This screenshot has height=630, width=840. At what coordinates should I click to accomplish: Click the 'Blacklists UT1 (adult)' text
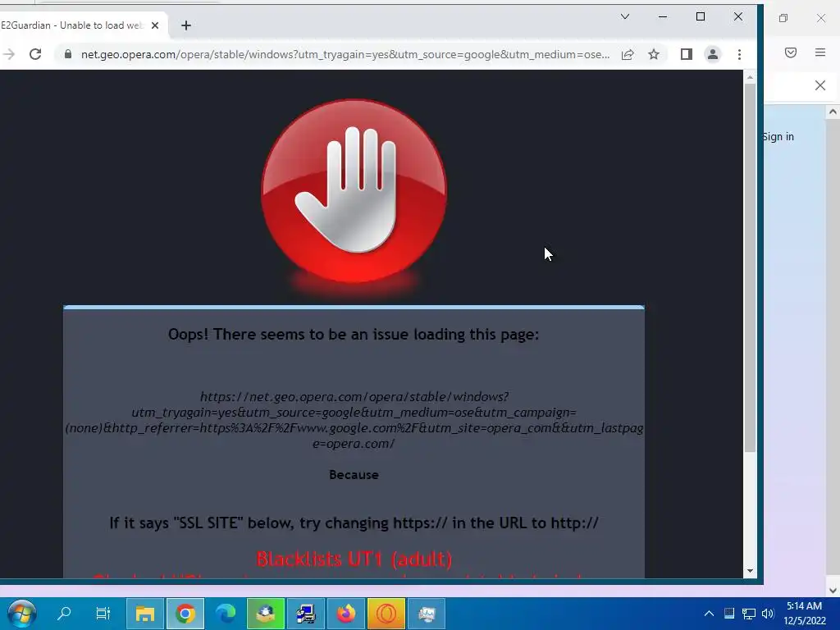[x=354, y=559]
